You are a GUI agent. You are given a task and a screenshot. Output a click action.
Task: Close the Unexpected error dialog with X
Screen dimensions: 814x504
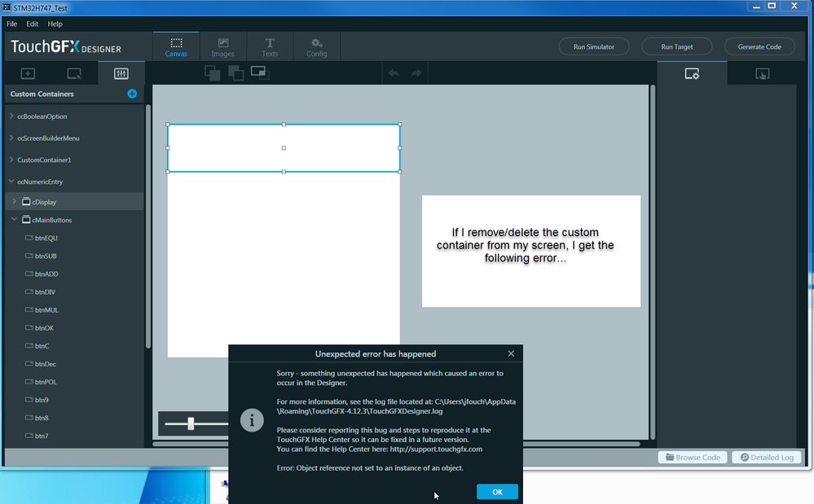[x=511, y=353]
